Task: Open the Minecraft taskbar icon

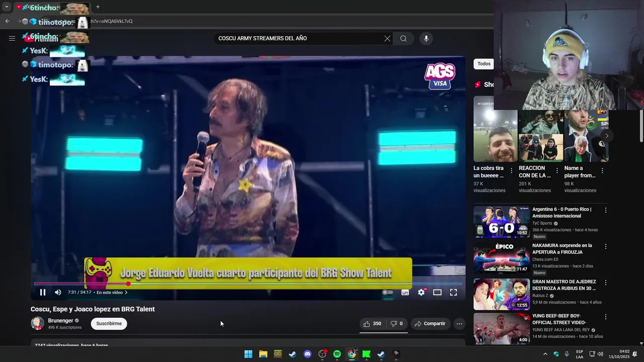Action: [x=278, y=354]
